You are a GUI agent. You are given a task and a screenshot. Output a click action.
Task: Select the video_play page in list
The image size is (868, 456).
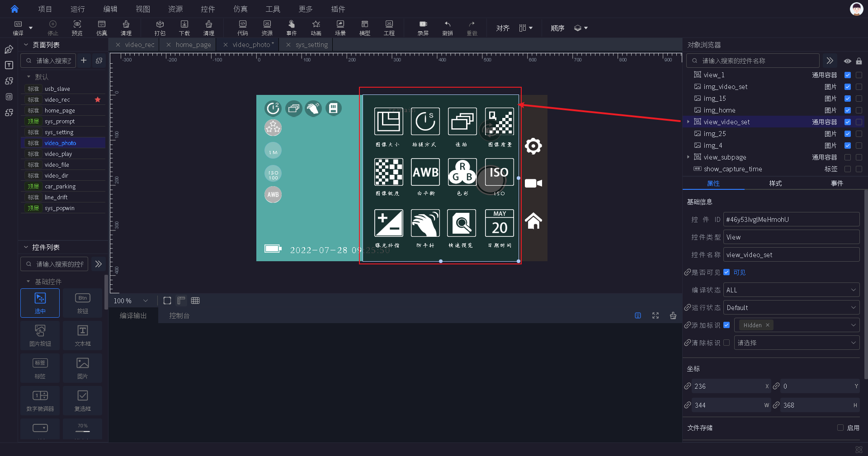[x=63, y=154]
